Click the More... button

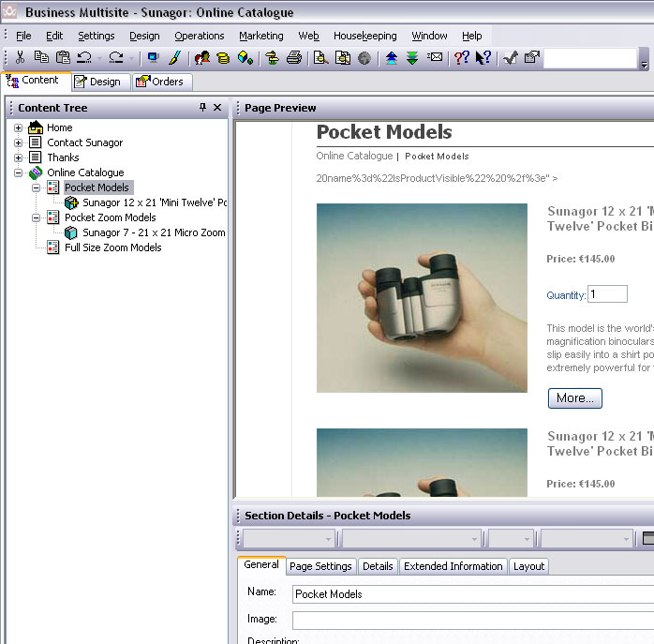coord(574,398)
